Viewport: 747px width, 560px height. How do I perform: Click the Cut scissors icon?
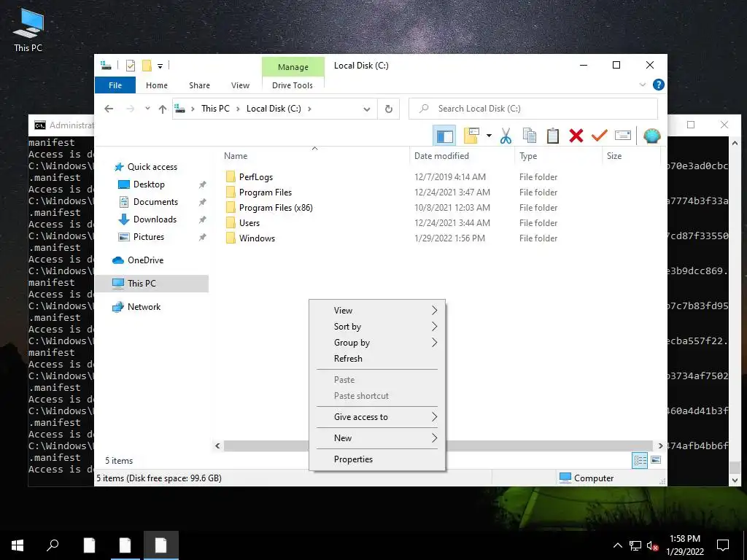coord(506,136)
